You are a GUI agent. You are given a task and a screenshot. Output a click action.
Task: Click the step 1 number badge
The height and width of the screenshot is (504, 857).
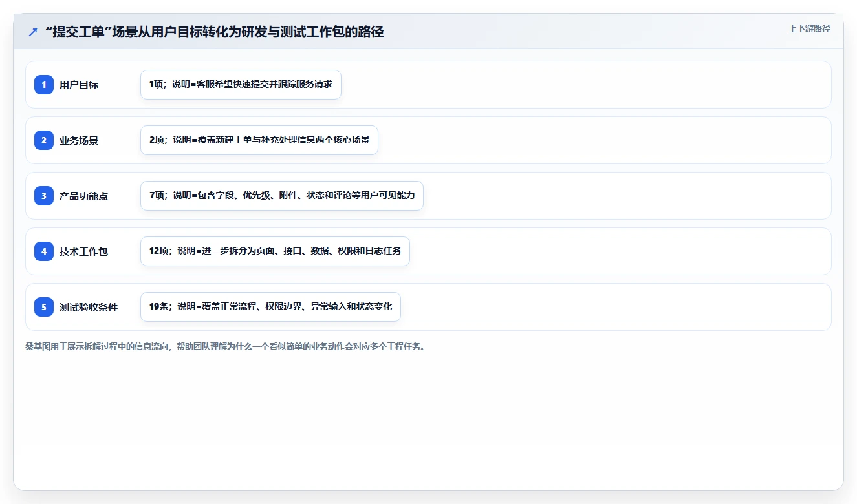(x=44, y=85)
